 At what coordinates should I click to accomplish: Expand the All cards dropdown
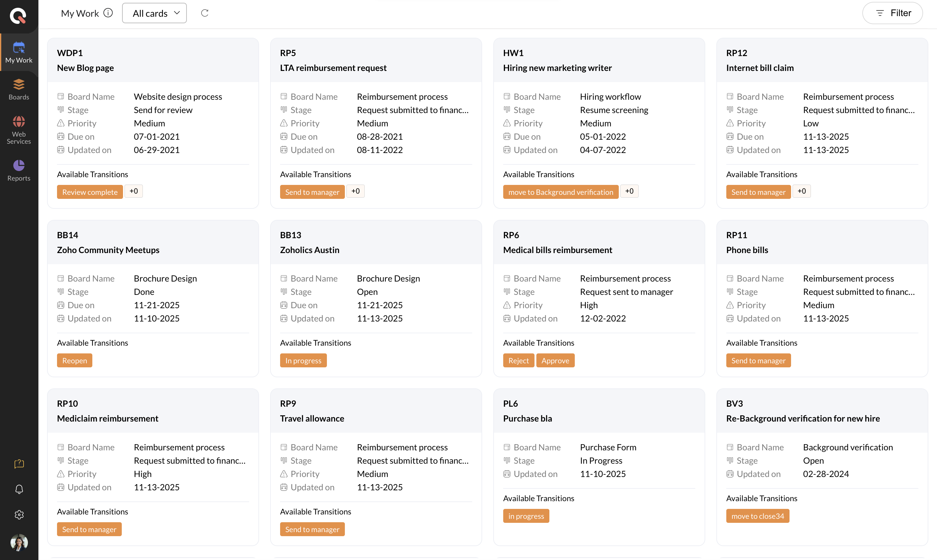coord(154,13)
